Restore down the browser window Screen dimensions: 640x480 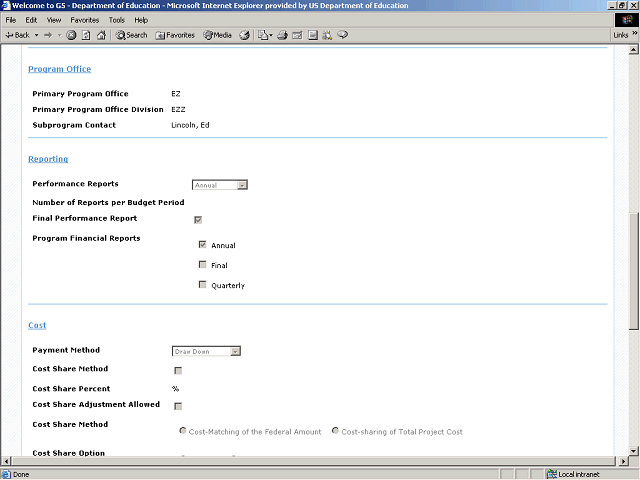[x=622, y=5]
